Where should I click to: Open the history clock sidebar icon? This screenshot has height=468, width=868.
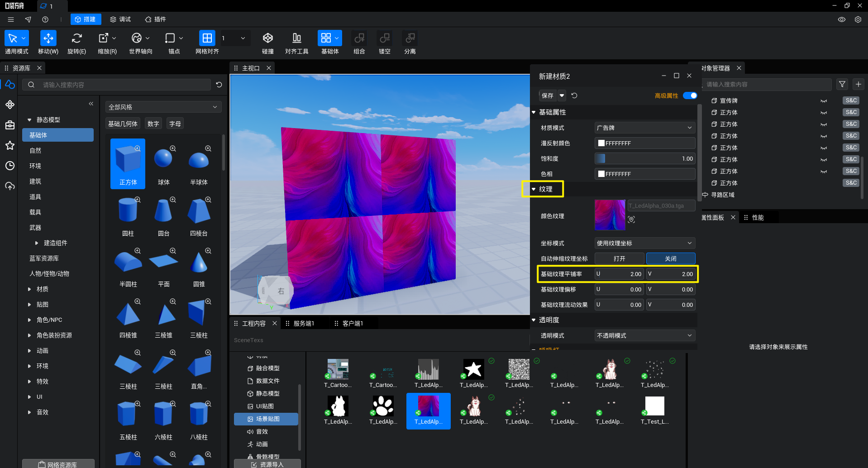click(10, 166)
